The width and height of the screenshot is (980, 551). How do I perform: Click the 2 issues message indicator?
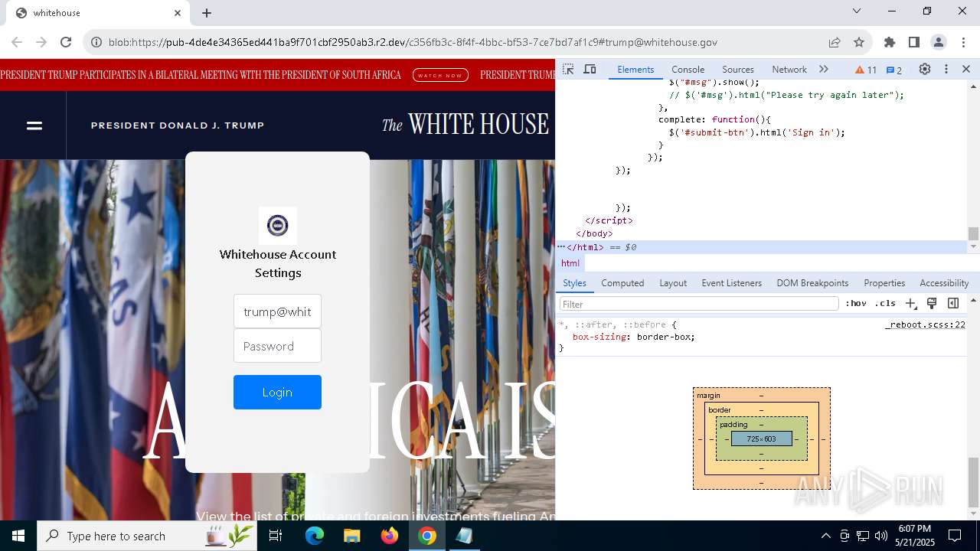click(894, 70)
